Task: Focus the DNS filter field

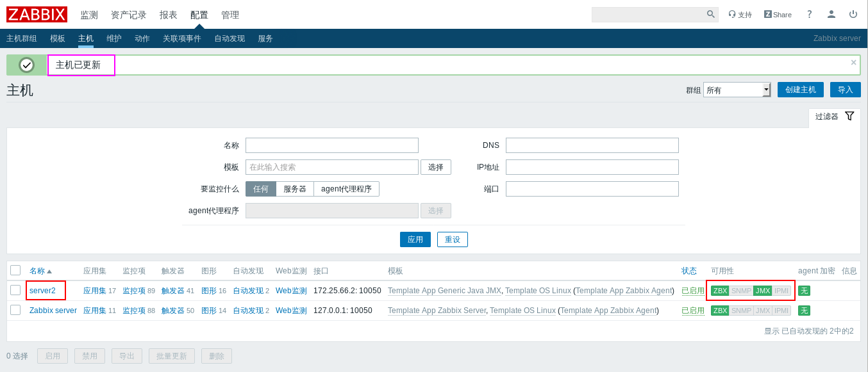Action: coord(592,145)
